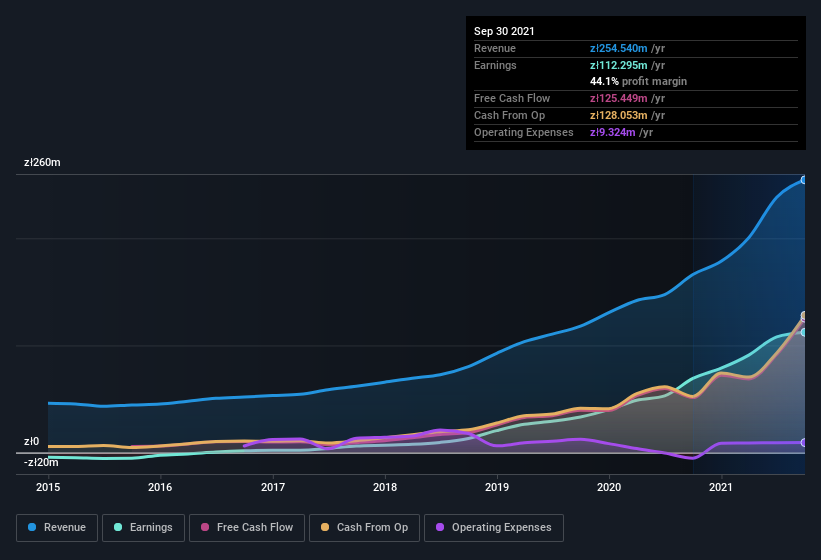
Task: Click the Revenue end data point marker
Action: (x=804, y=180)
